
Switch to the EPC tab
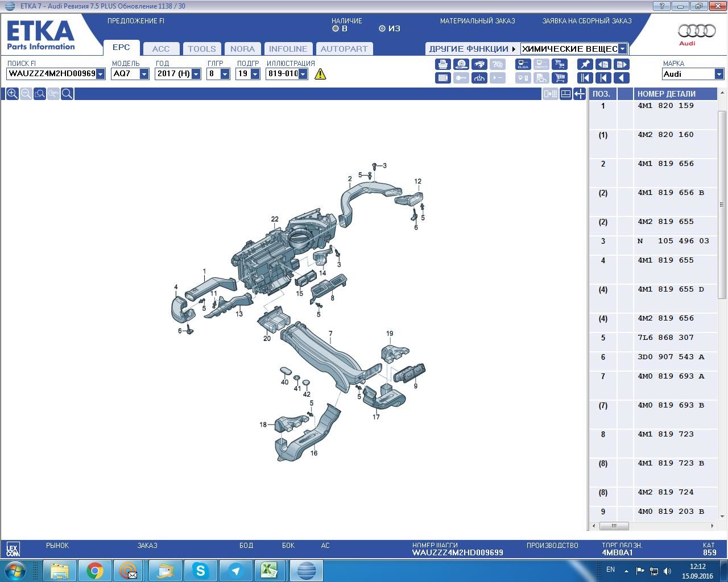[121, 48]
